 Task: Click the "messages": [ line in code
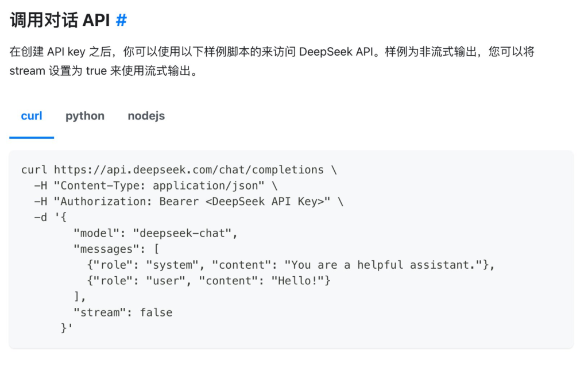(116, 249)
